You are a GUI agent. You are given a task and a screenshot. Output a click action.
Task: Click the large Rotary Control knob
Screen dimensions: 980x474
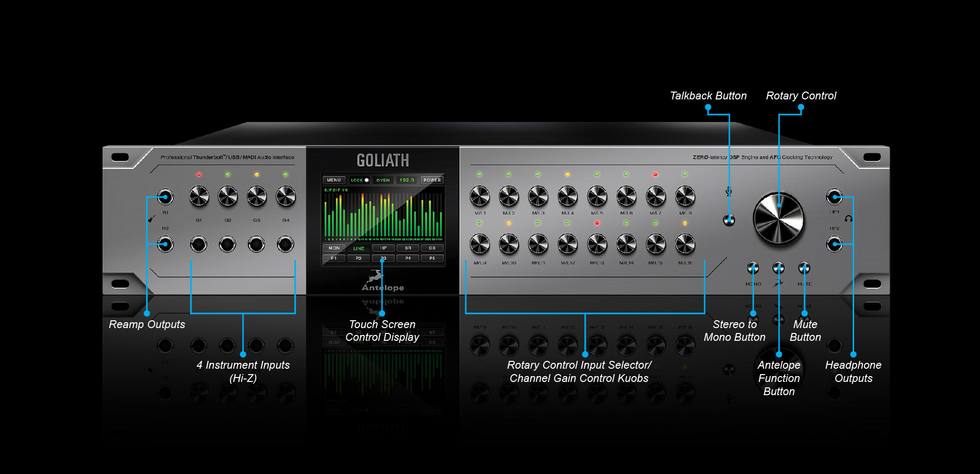pos(778,219)
